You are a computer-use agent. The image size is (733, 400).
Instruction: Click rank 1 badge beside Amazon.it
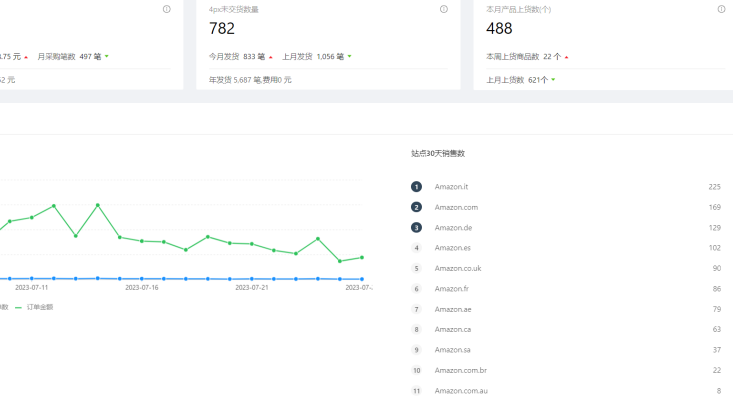[416, 187]
